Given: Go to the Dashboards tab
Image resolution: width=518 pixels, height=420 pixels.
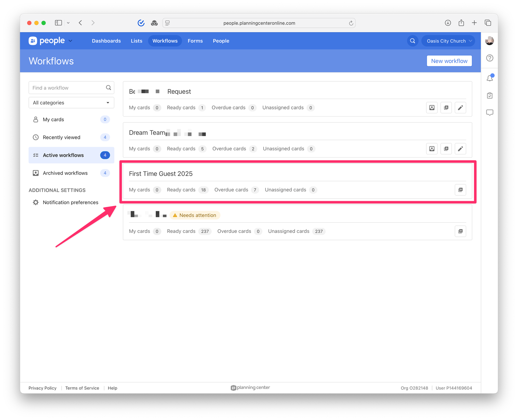Looking at the screenshot, I should [x=106, y=41].
